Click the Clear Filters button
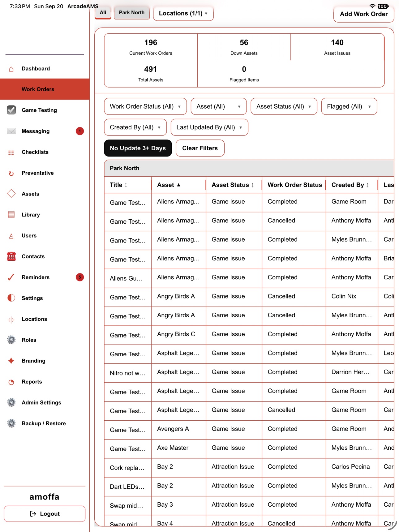Screen dimensions: 399x532 (x=200, y=148)
